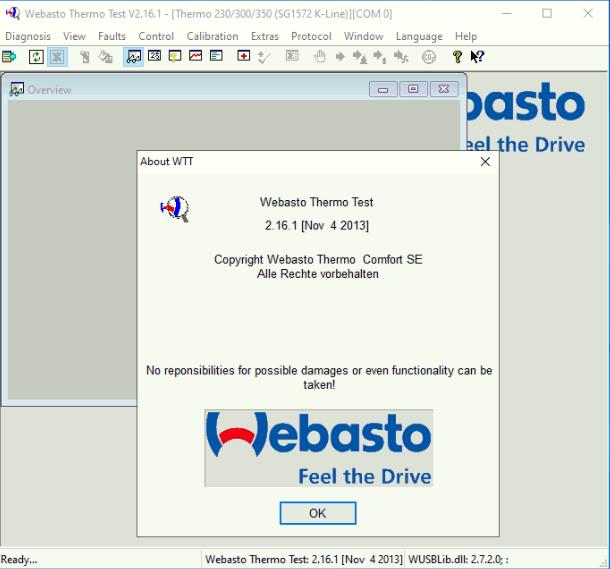Screen dimensions: 610x569
Task: Click the '2.16.1 [Nov 4 2013]' version text
Action: pyautogui.click(x=317, y=225)
